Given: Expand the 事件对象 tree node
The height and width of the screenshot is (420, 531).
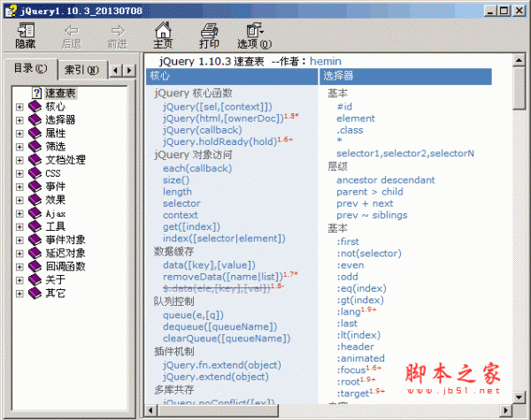Looking at the screenshot, I should point(19,241).
